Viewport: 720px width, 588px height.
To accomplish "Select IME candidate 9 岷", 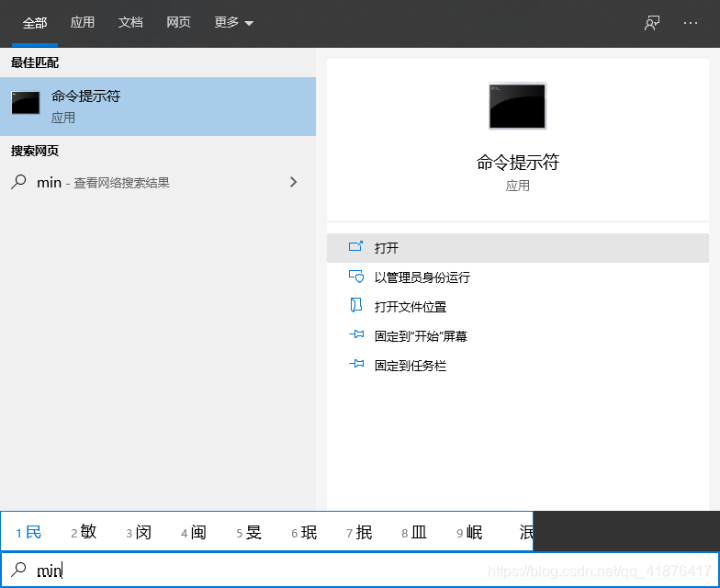I will [x=469, y=533].
